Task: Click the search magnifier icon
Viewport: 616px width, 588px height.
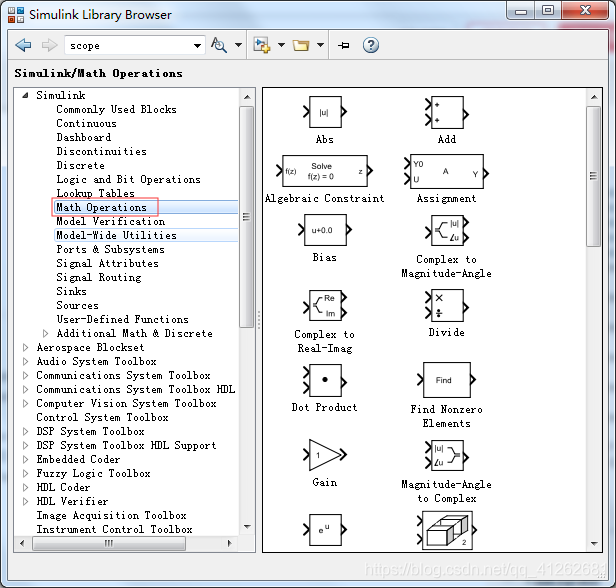Action: click(219, 45)
